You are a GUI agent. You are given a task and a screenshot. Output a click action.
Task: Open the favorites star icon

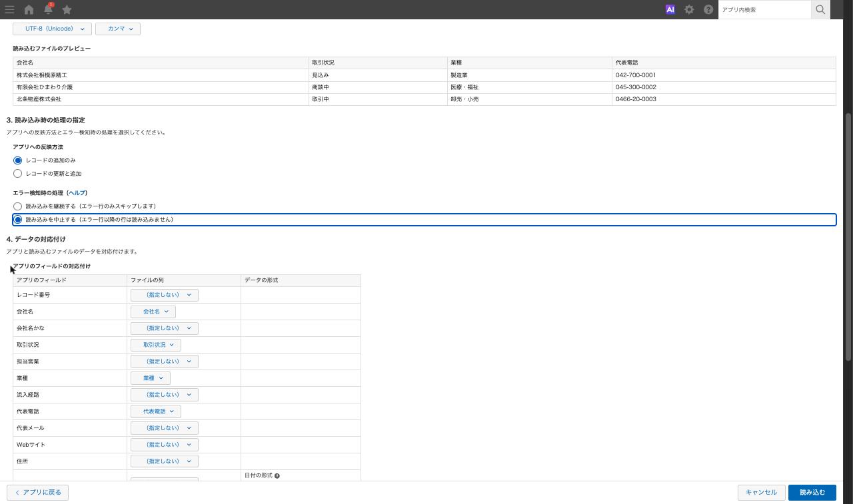point(67,9)
